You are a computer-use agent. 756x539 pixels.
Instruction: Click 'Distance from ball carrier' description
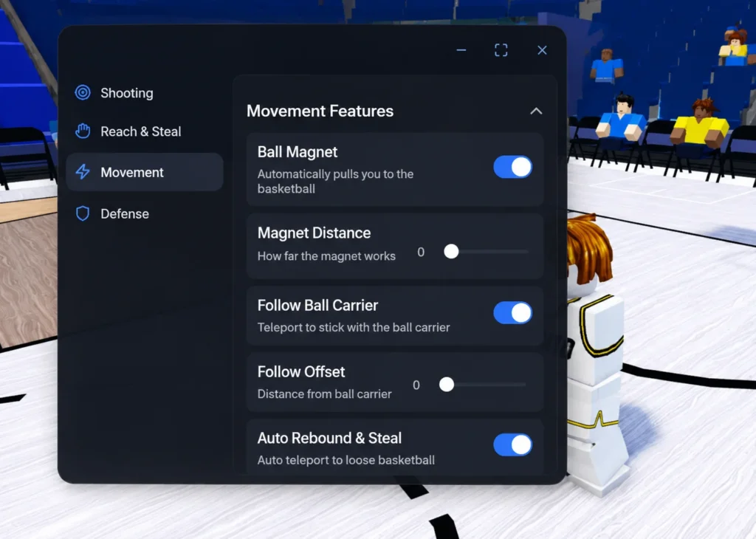pos(325,394)
